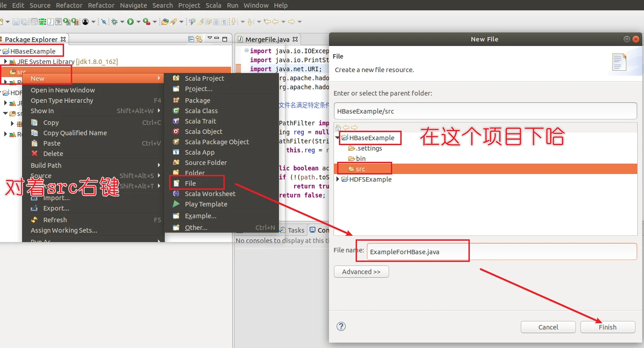
Task: Select the bin folder in parent tree
Action: pyautogui.click(x=360, y=159)
